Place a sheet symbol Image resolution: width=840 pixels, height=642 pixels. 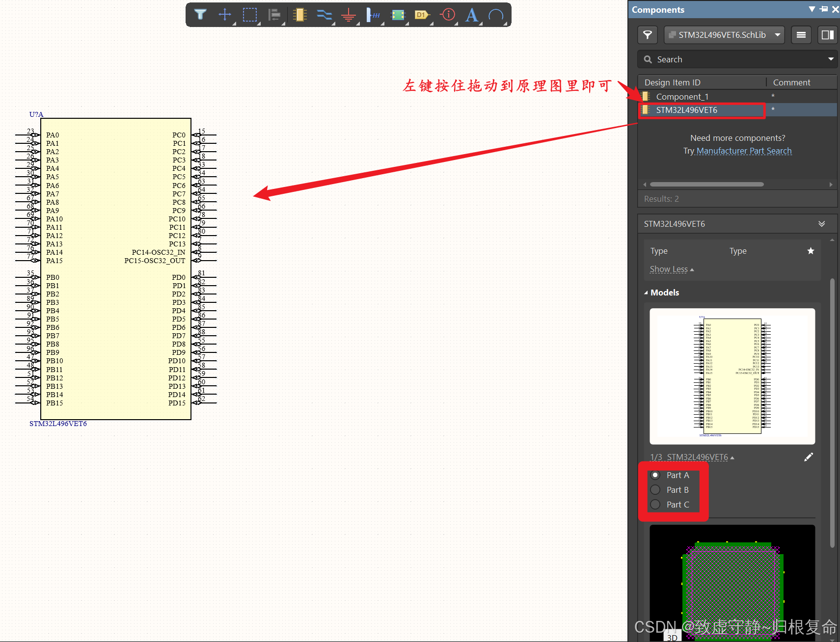coord(398,15)
